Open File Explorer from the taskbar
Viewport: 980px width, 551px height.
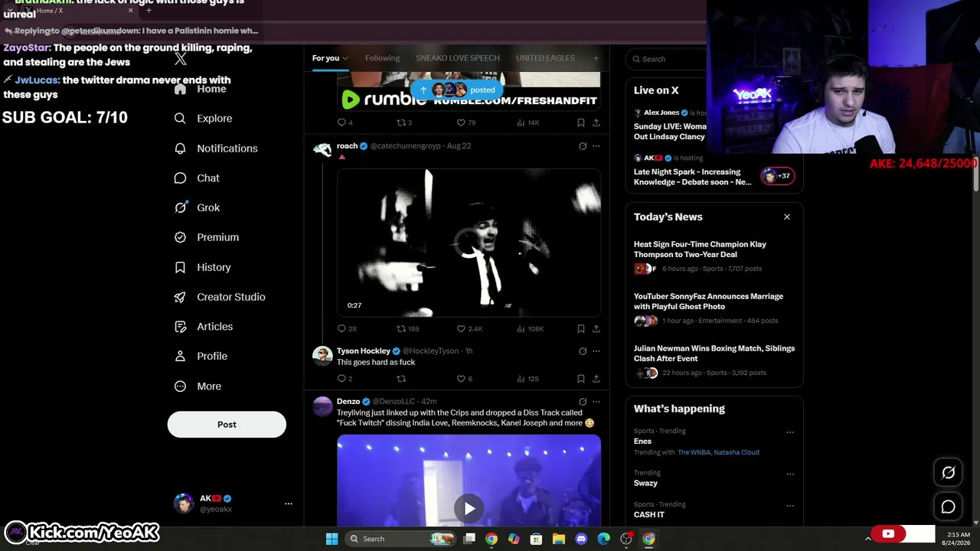click(x=559, y=539)
